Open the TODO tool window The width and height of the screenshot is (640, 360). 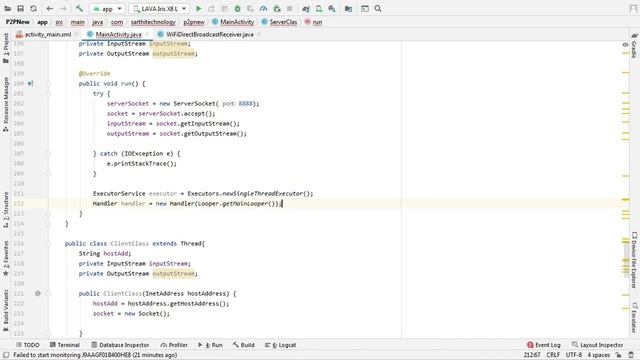click(27, 345)
